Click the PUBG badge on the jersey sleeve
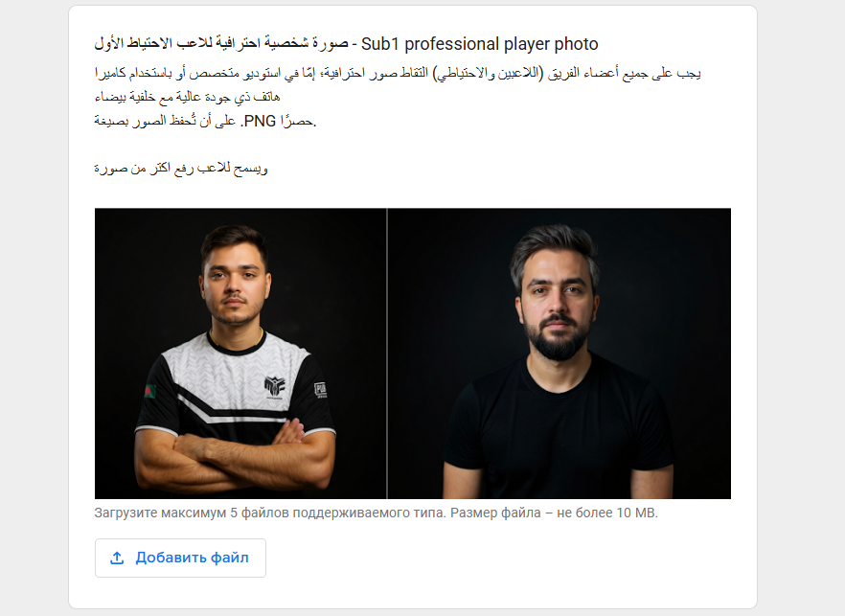This screenshot has height=616, width=845. tap(320, 390)
